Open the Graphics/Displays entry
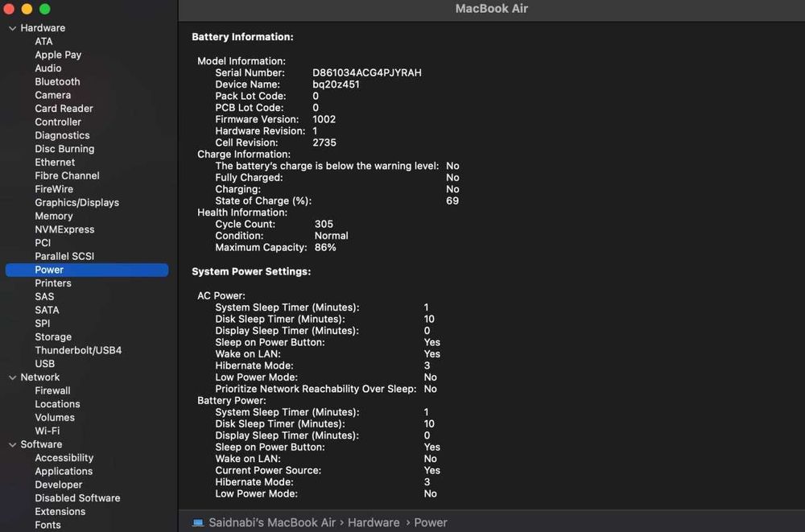Screen dimensions: 805x532 click(76, 203)
